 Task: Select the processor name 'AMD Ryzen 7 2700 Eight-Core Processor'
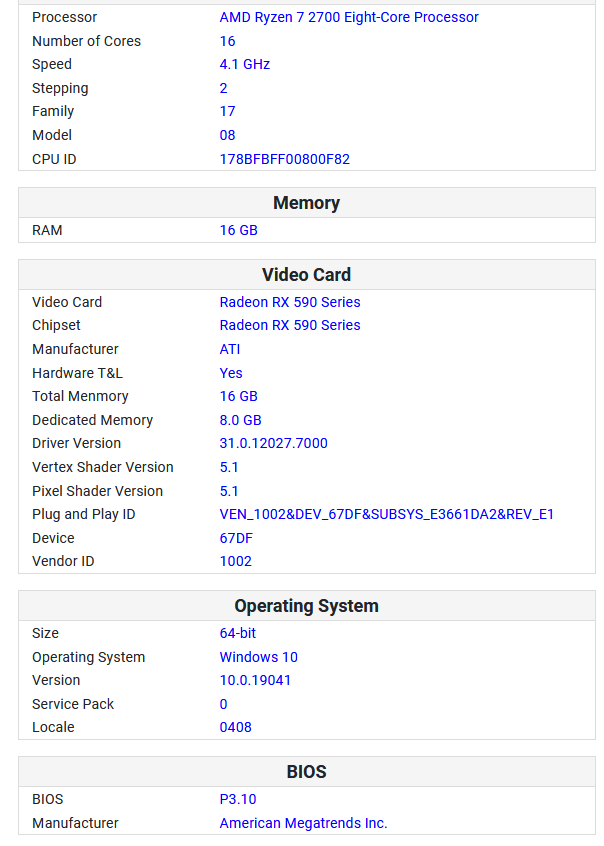349,17
